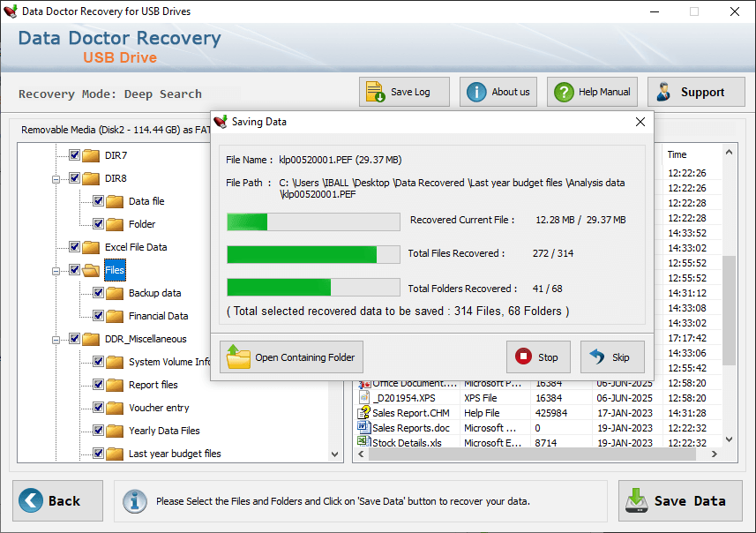Select the Financial Data tree item
This screenshot has width=756, height=533.
point(158,316)
